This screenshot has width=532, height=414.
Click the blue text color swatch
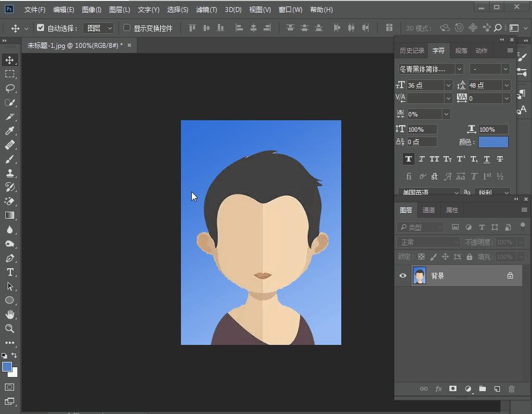click(x=493, y=142)
